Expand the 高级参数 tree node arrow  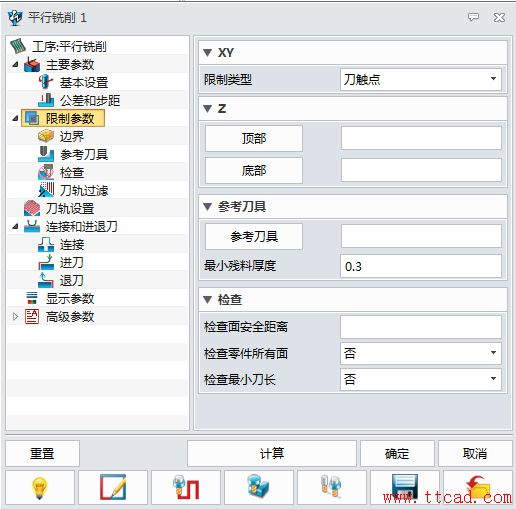(x=15, y=316)
